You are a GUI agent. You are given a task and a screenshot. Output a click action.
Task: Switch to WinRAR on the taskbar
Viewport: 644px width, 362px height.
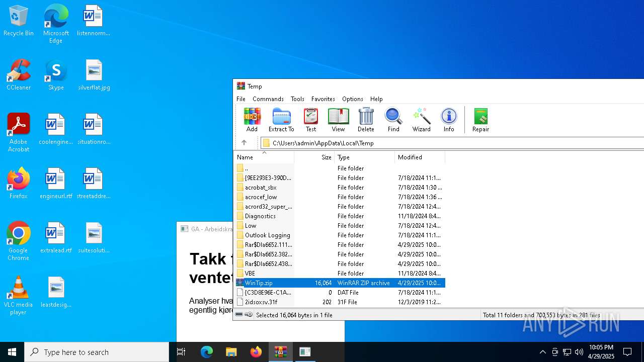coord(280,352)
